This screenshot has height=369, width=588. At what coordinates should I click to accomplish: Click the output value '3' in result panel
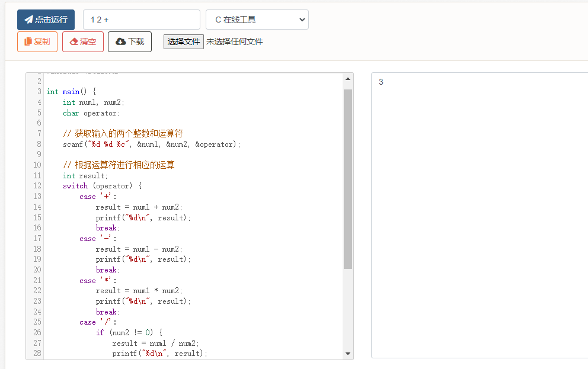point(381,82)
